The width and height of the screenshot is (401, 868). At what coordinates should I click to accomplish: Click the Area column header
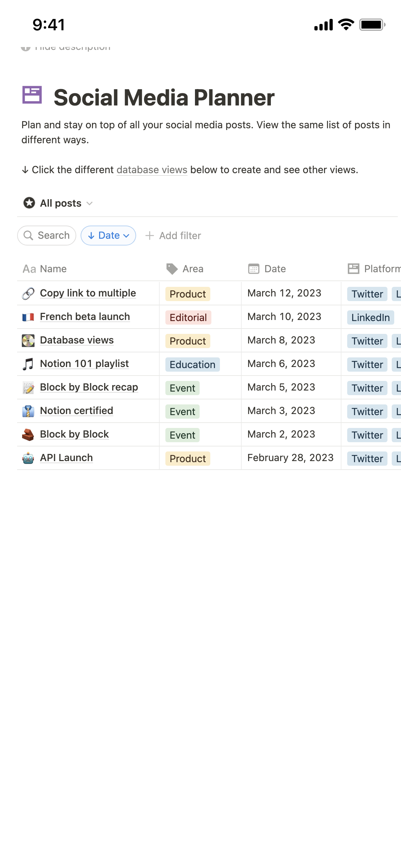point(192,269)
